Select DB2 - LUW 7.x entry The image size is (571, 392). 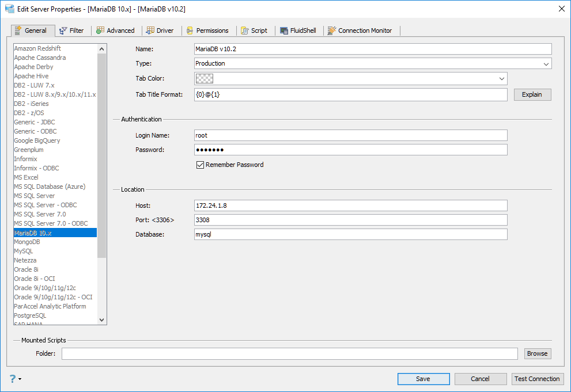pos(55,85)
